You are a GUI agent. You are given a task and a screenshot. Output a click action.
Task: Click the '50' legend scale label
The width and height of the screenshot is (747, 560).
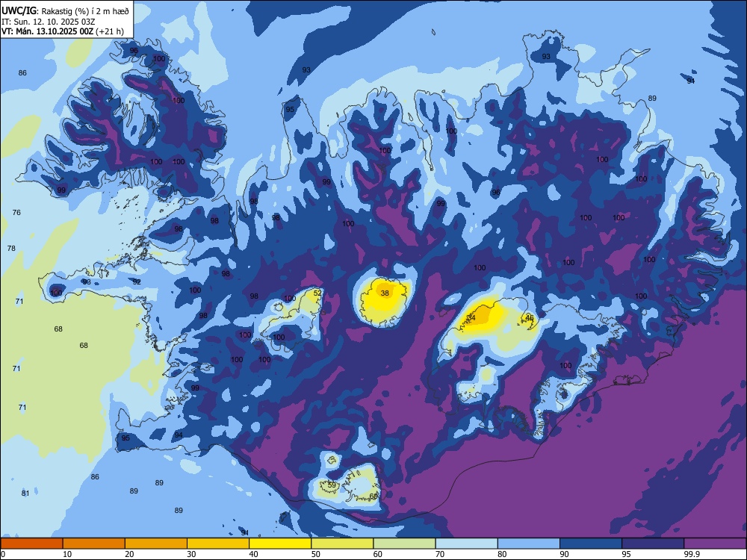click(x=316, y=554)
